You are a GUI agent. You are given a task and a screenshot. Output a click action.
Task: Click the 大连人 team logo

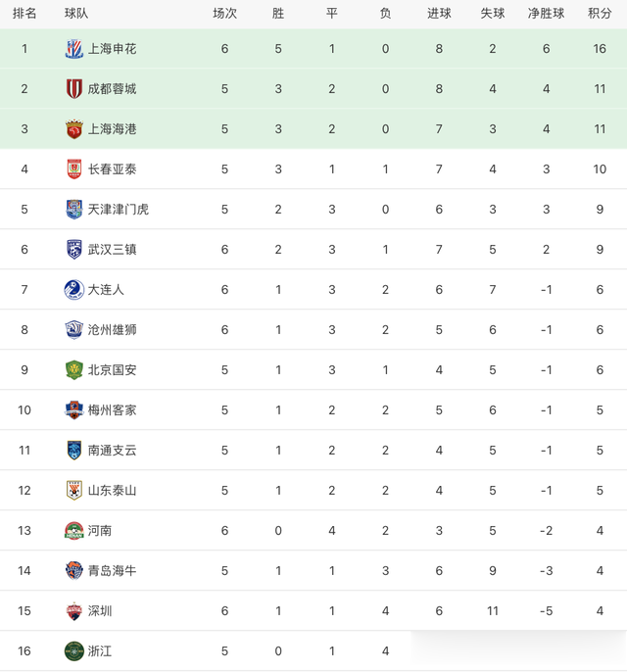[74, 289]
